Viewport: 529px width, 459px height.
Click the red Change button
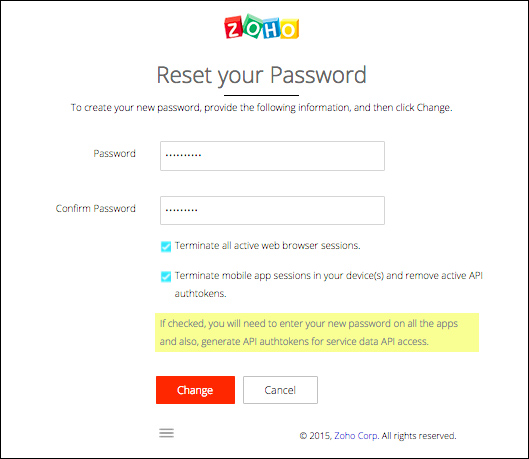(x=195, y=390)
